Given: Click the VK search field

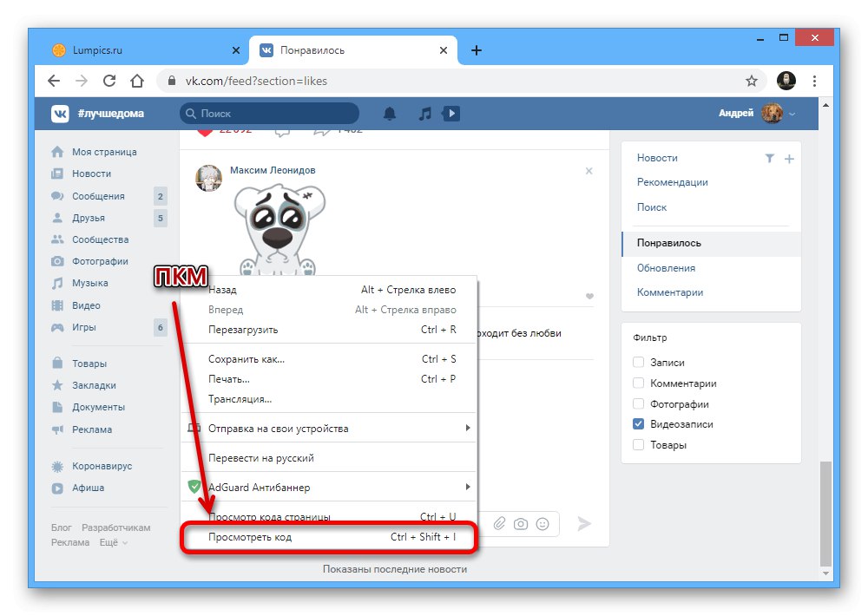Looking at the screenshot, I should [x=270, y=114].
